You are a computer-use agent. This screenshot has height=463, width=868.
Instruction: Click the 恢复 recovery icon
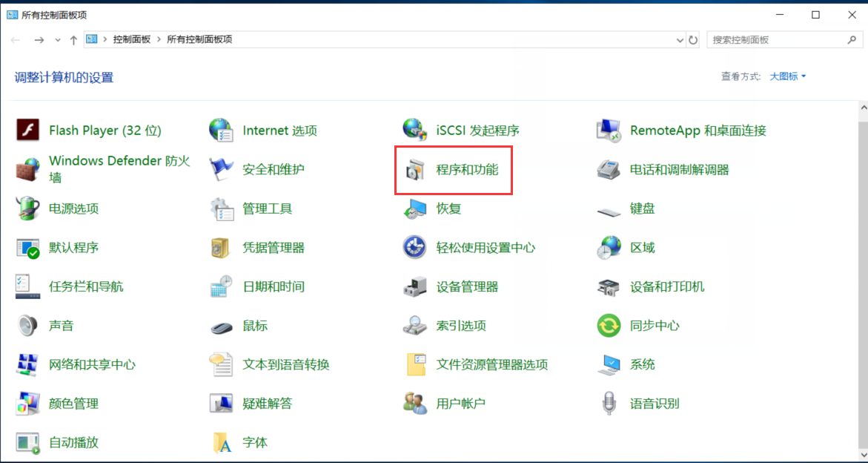coord(415,208)
